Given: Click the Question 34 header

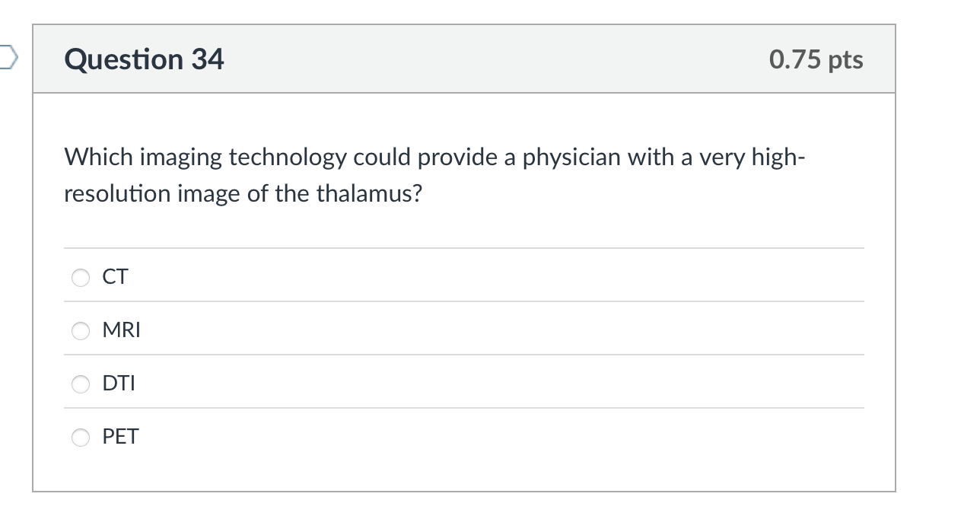Looking at the screenshot, I should 144,59.
